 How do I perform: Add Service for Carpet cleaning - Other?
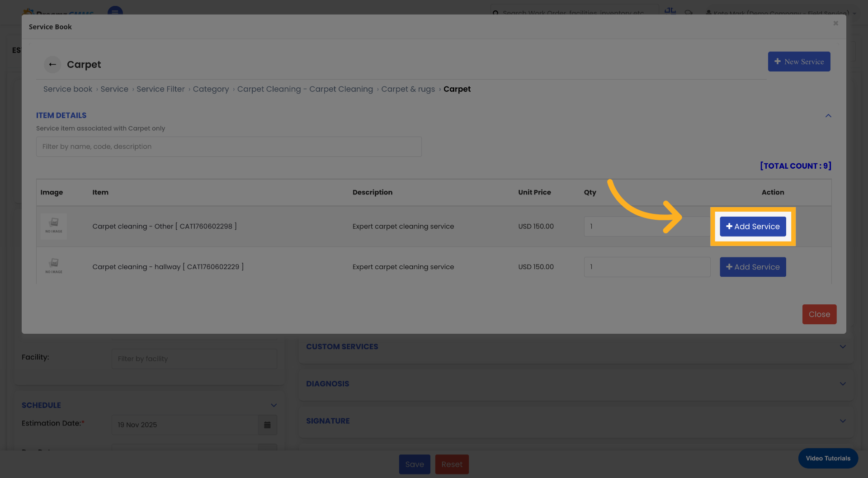click(753, 227)
